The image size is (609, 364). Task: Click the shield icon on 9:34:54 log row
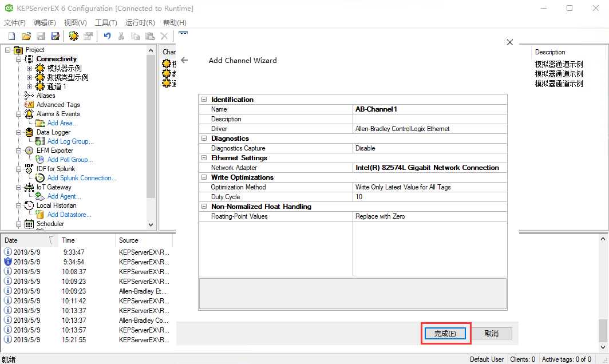pos(8,262)
